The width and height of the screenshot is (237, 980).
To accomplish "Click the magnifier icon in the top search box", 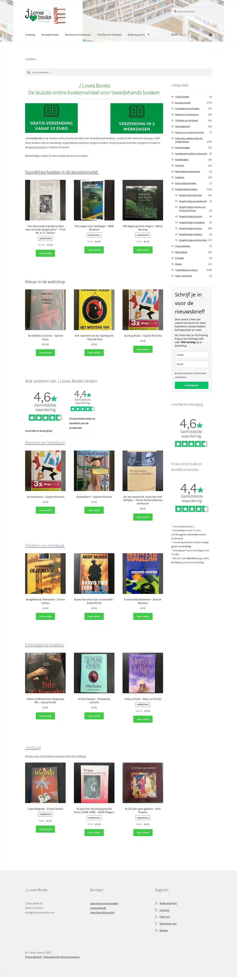I will pos(175,11).
